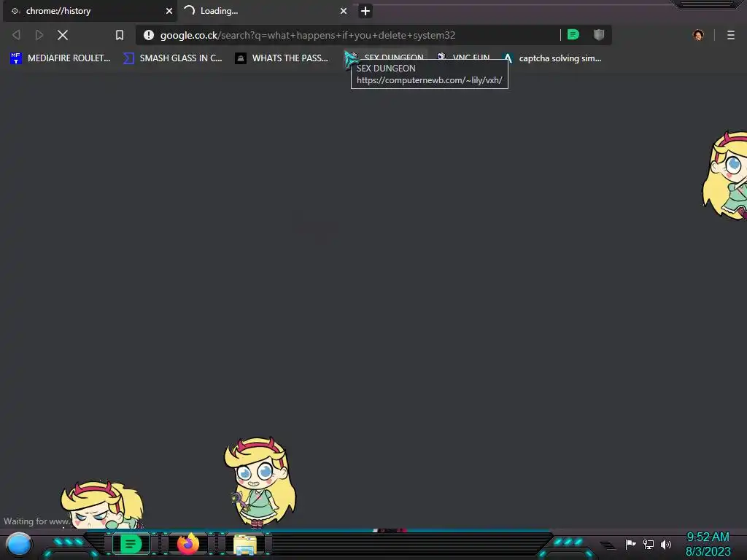Screen dimensions: 747x560
Task: Open the browser hamburger menu
Action: coord(731,35)
